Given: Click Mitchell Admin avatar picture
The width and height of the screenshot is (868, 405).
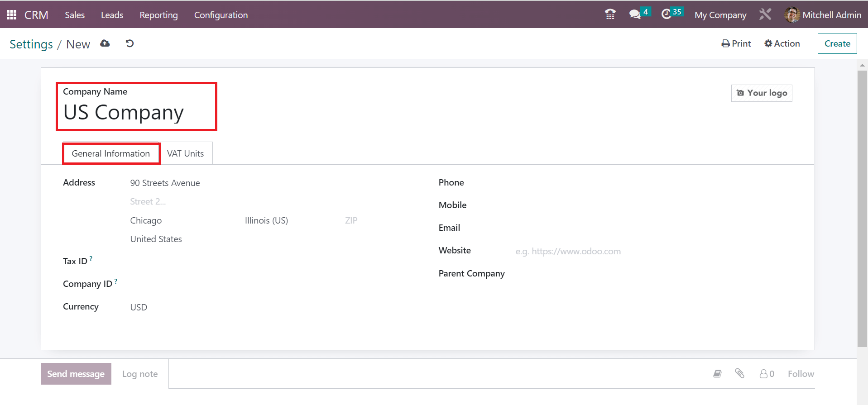Looking at the screenshot, I should click(x=792, y=15).
